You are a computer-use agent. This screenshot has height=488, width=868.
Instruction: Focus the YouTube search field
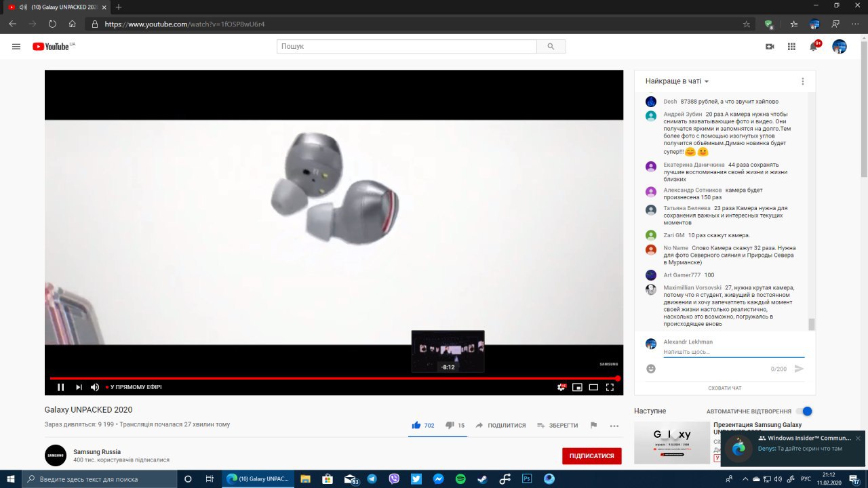click(x=406, y=47)
